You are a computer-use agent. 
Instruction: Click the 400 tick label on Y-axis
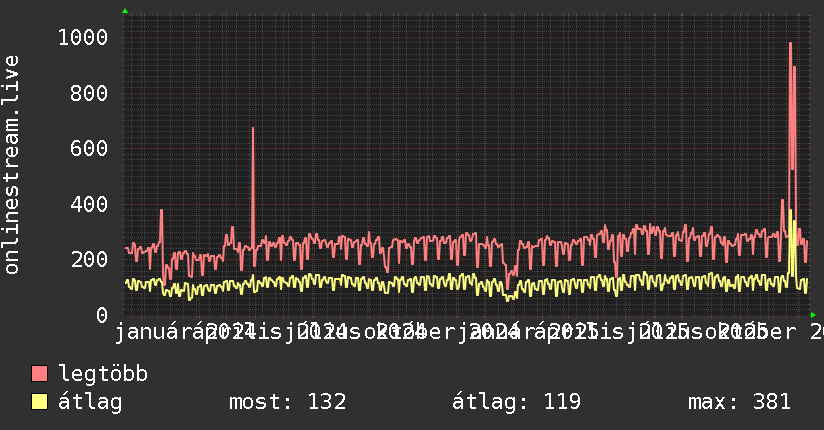[x=89, y=204]
